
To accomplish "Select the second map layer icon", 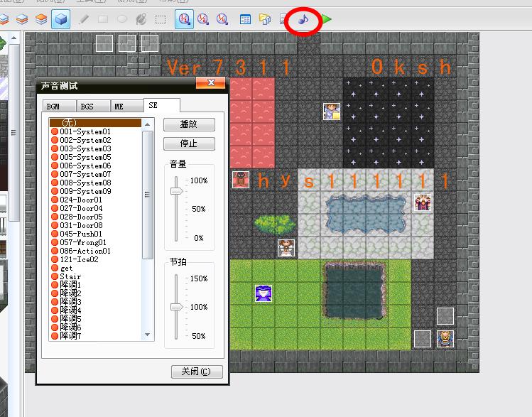I will pos(22,19).
